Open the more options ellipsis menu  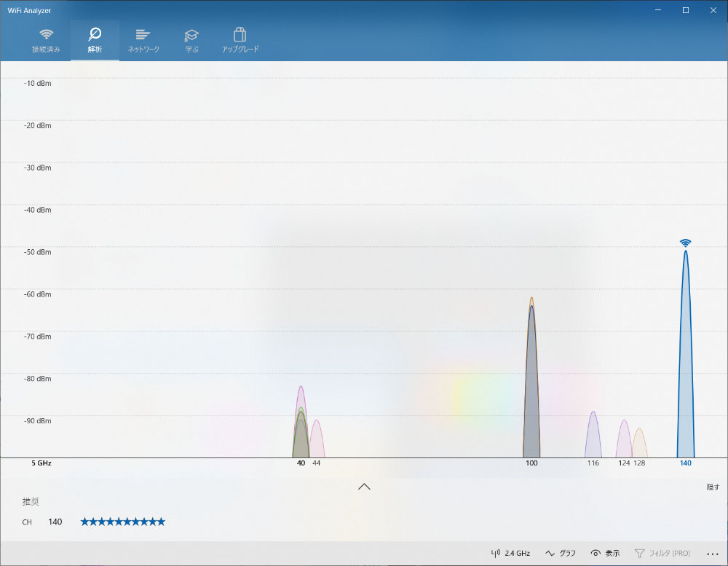click(713, 554)
